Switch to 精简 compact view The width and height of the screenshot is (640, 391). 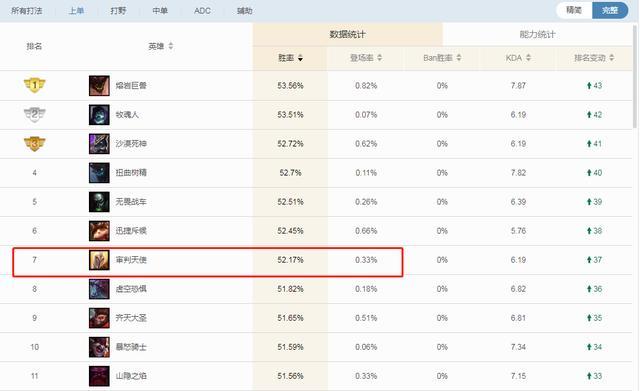[x=574, y=10]
